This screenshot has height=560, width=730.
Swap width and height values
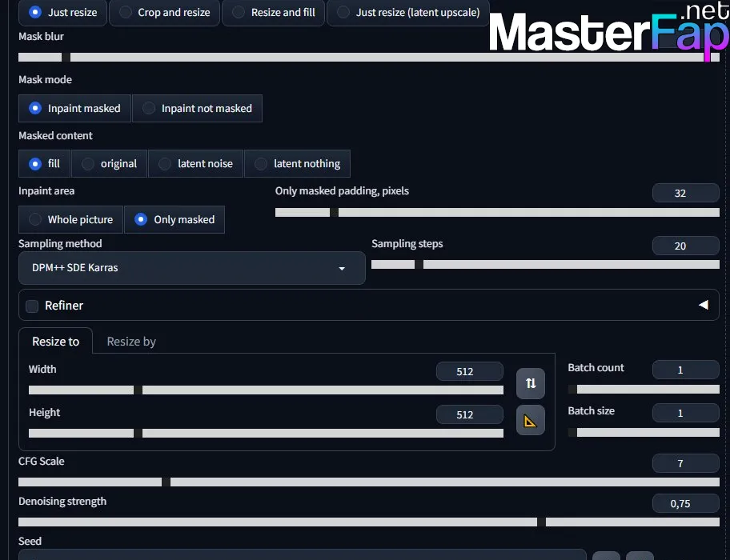(x=530, y=383)
